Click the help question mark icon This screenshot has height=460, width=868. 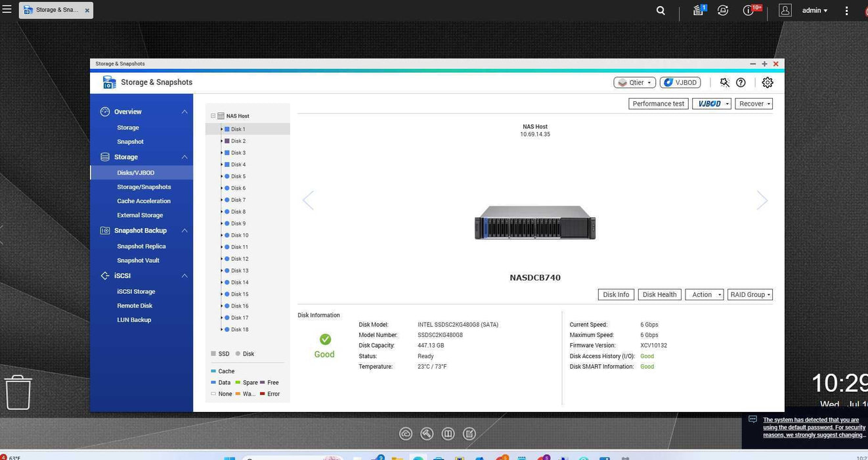[x=741, y=83]
